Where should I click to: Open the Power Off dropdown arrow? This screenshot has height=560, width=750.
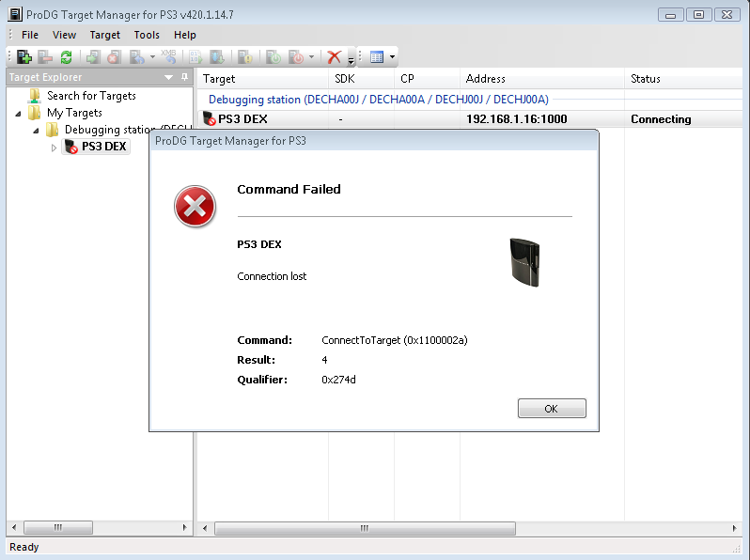311,57
